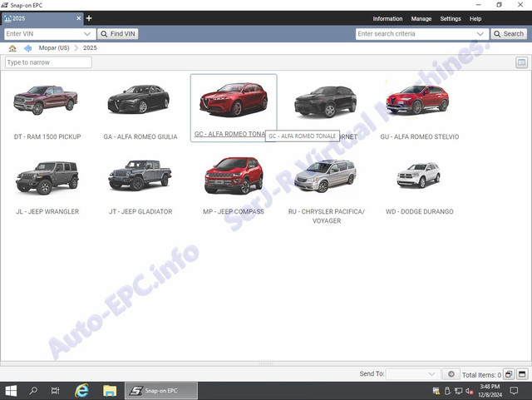Open the Information menu
Viewport: 532px width, 400px height.
(x=387, y=18)
